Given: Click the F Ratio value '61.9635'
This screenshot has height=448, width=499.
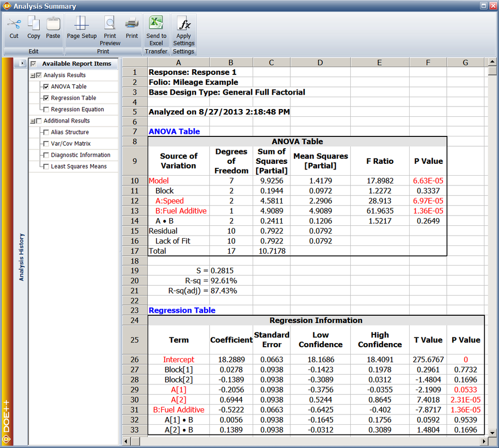Looking at the screenshot, I should coord(380,211).
